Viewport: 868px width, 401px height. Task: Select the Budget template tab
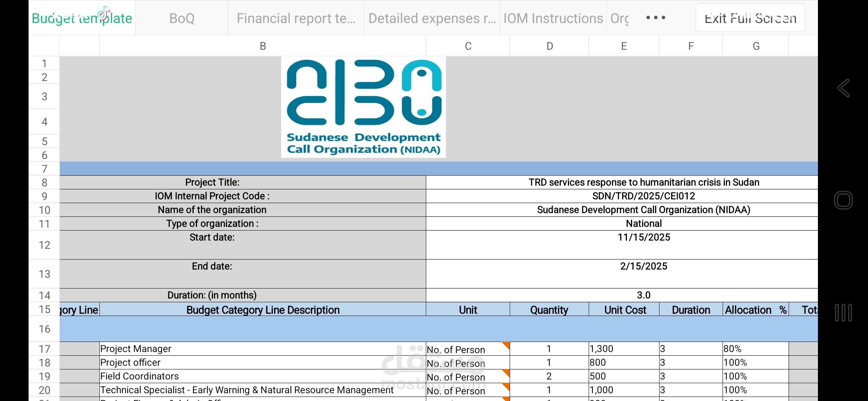82,18
